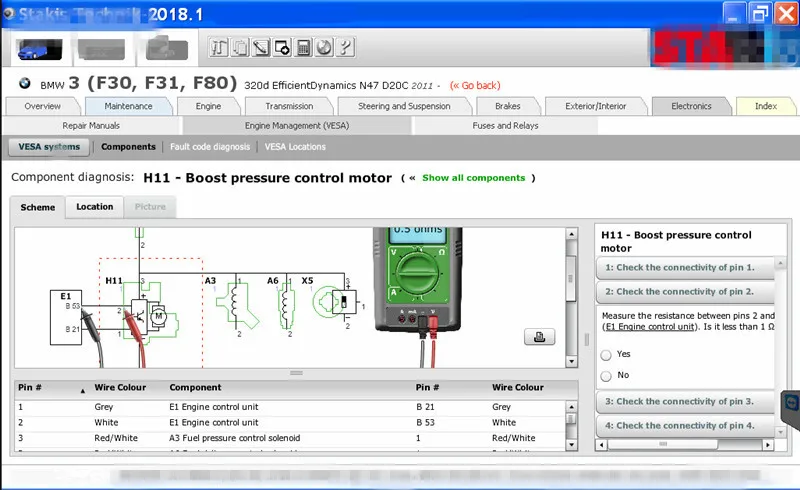Image resolution: width=800 pixels, height=490 pixels.
Task: Expand step 1: Check connectivity of pin 1
Action: pyautogui.click(x=685, y=267)
